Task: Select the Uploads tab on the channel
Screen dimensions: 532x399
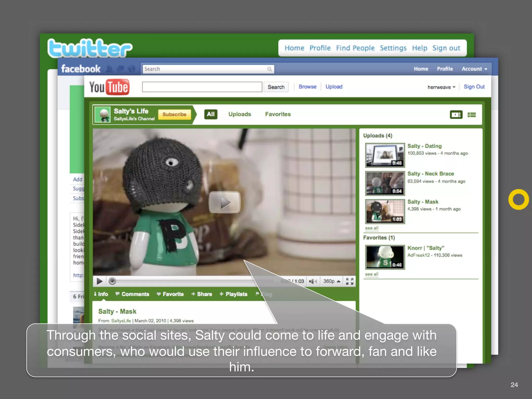Action: [240, 114]
